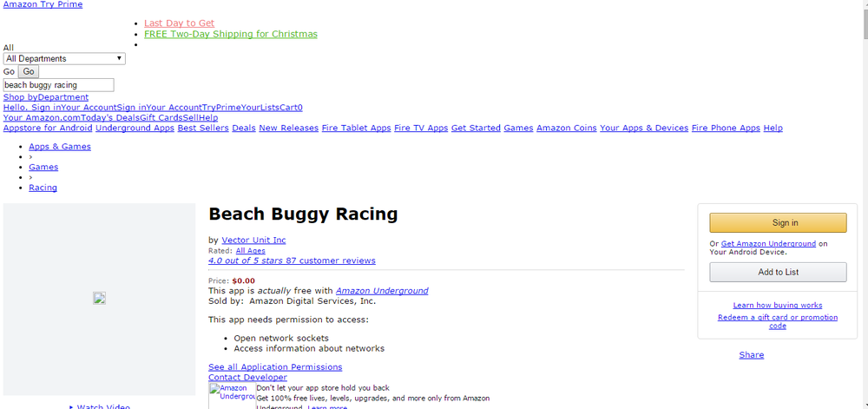Open Fire Phone Apps link
Screen dimensions: 868x409
coord(726,128)
